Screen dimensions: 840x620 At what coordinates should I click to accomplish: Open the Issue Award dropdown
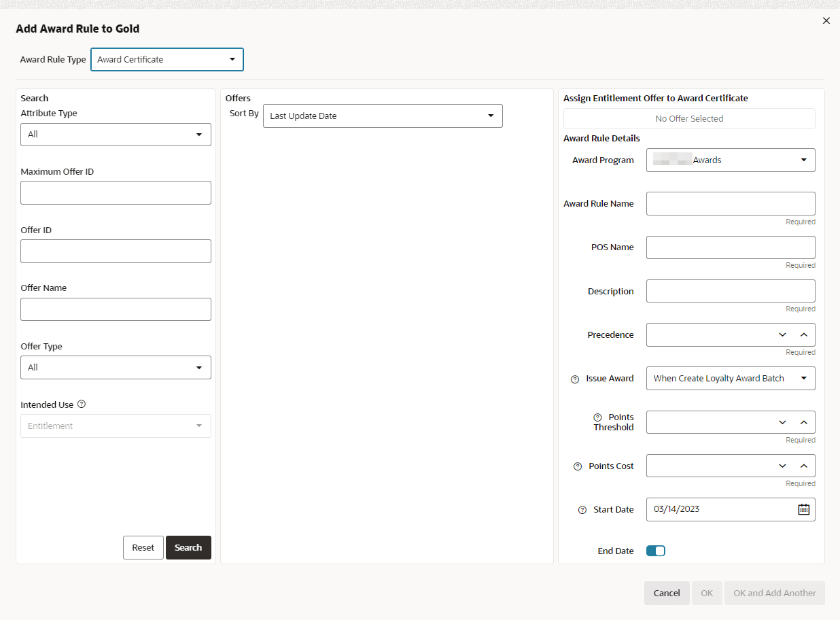731,379
